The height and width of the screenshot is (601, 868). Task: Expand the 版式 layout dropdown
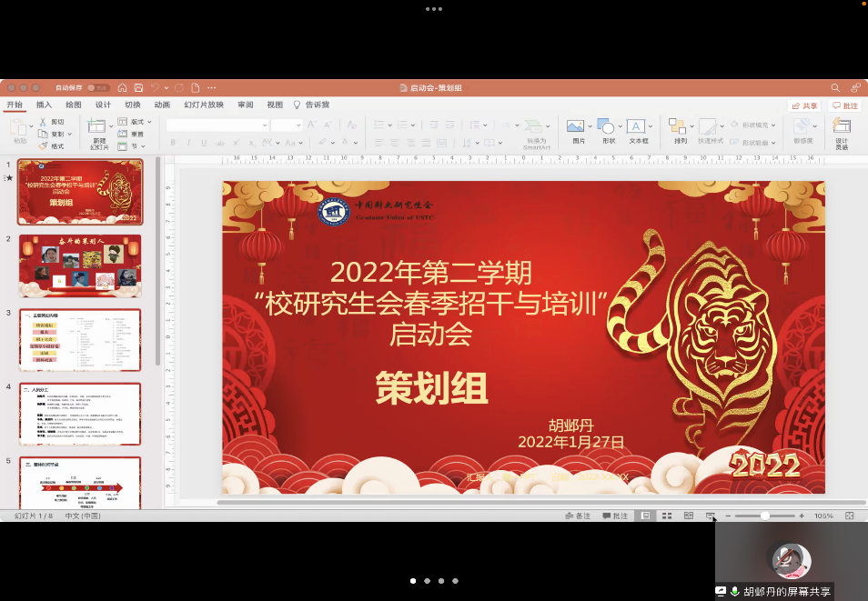click(137, 121)
